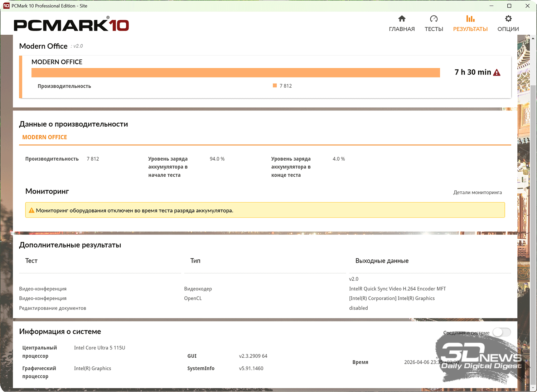Click the 7 h 30 min battery result
537x392 pixels.
(x=473, y=72)
